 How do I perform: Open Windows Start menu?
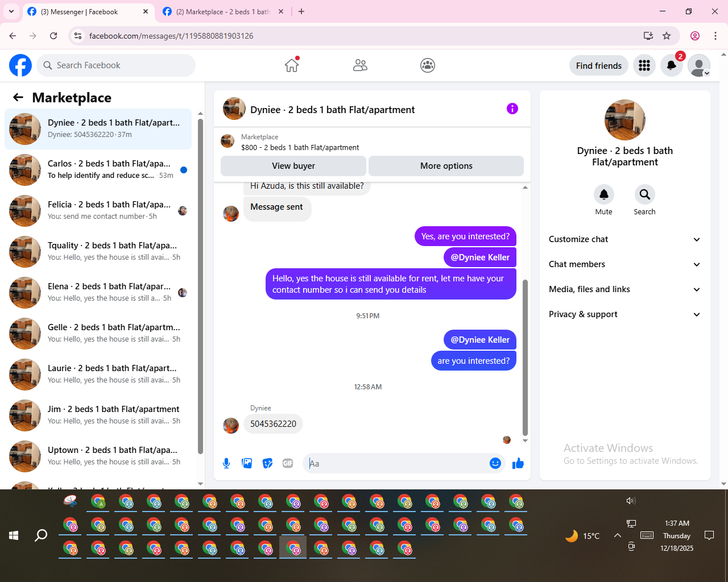[x=14, y=535]
